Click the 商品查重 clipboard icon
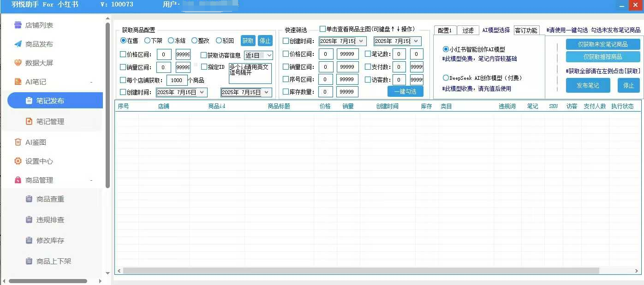Image resolution: width=644 pixels, height=285 pixels. (x=29, y=199)
